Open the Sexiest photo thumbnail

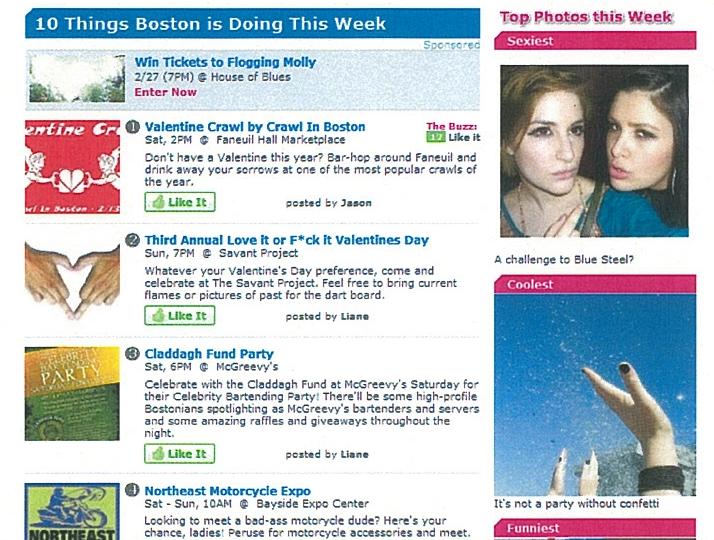[x=594, y=151]
